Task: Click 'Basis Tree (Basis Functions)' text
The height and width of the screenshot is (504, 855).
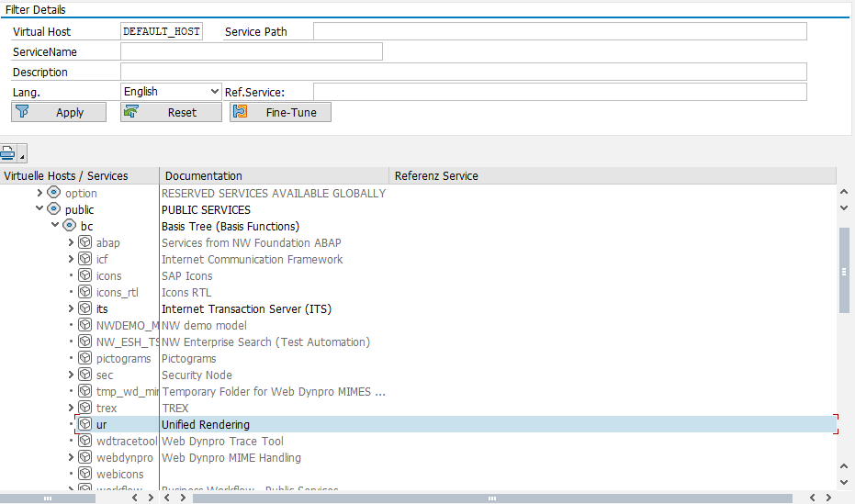Action: pyautogui.click(x=231, y=226)
